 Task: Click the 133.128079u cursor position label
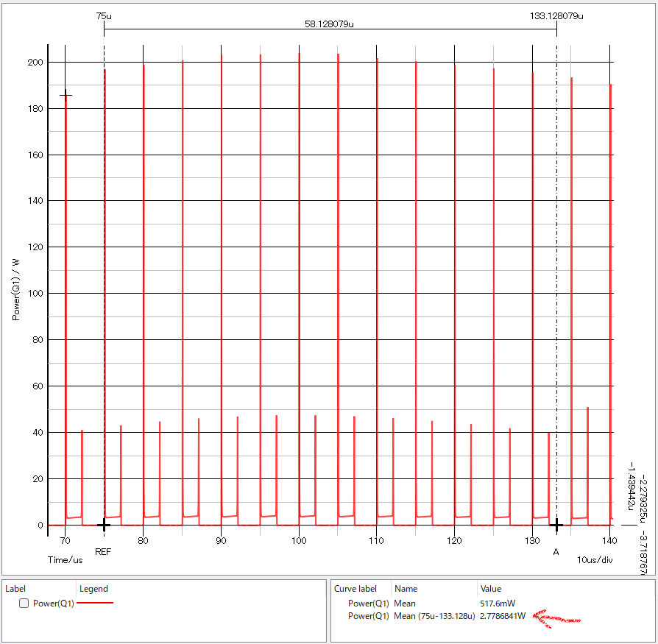[556, 15]
